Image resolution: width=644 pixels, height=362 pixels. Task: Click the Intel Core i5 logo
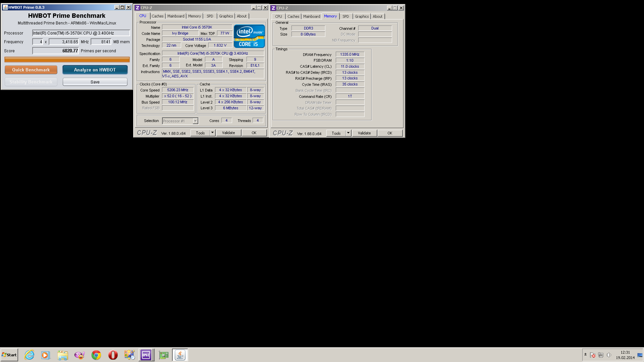[x=249, y=36]
